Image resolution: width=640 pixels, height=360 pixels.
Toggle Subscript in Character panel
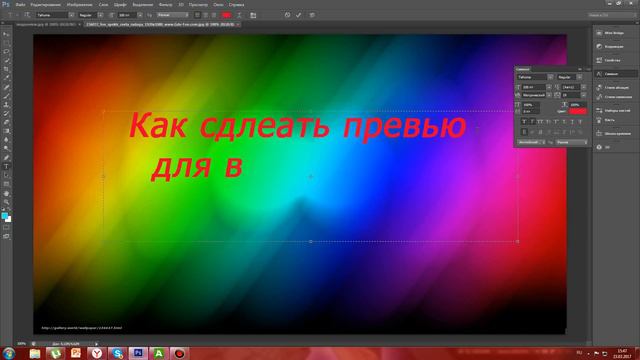pyautogui.click(x=564, y=122)
